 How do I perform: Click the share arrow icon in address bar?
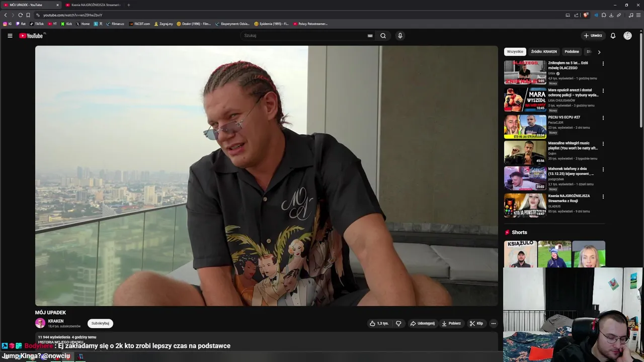pos(575,15)
